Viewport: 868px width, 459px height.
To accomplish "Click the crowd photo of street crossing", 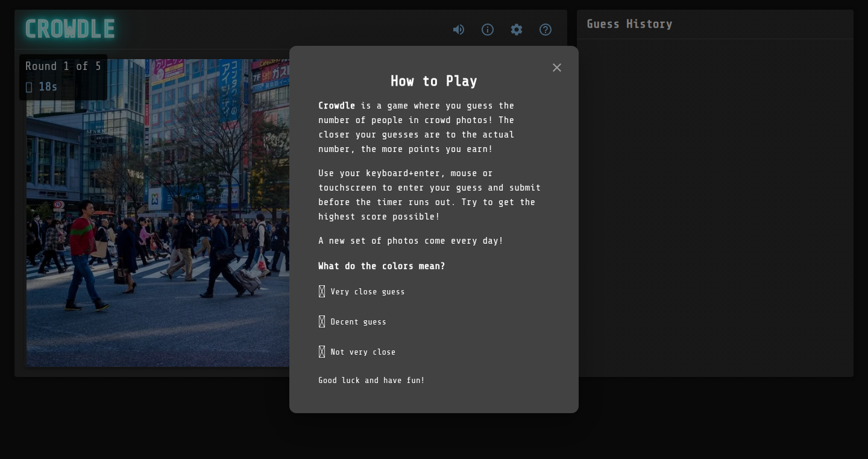I will tap(158, 213).
